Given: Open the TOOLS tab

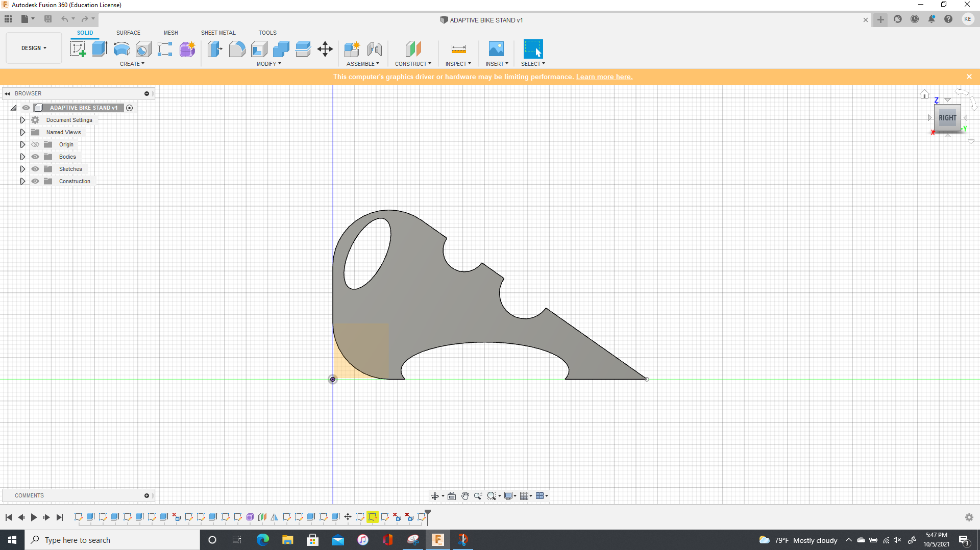Looking at the screenshot, I should point(267,33).
